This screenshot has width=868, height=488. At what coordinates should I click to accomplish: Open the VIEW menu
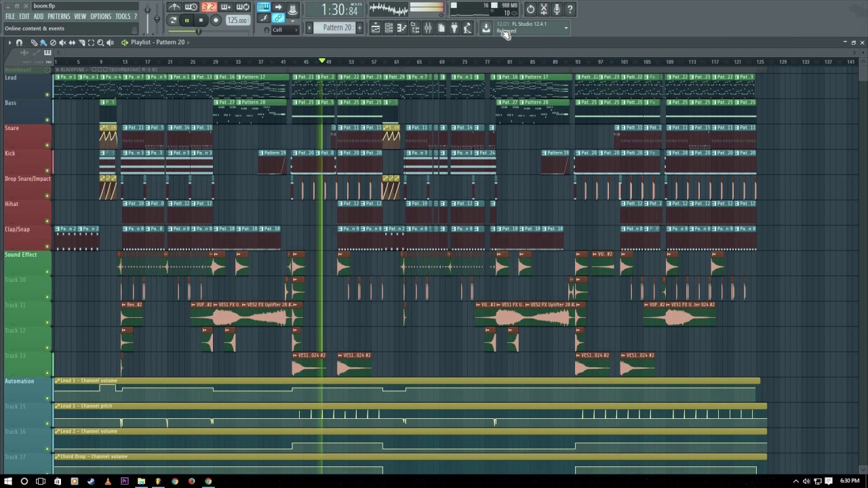click(x=80, y=16)
